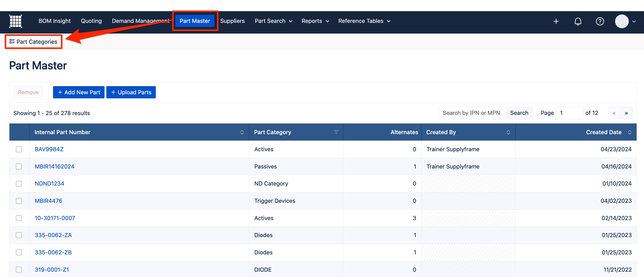Open part link BAV9984Z
644x277 pixels.
pyautogui.click(x=49, y=149)
